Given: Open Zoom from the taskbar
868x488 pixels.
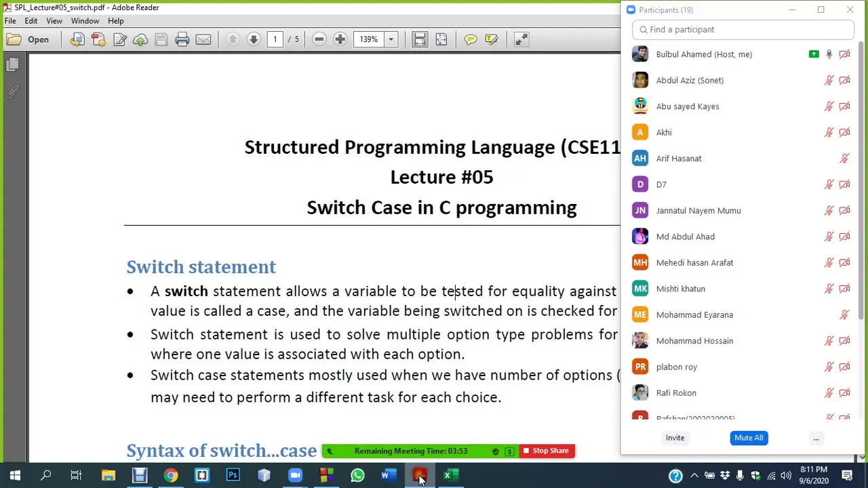Looking at the screenshot, I should click(x=295, y=476).
